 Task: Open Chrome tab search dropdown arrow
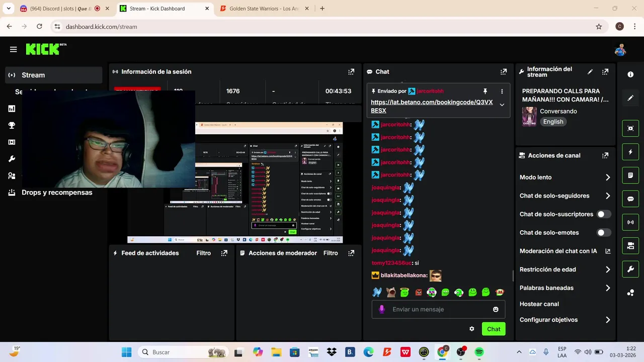click(9, 9)
